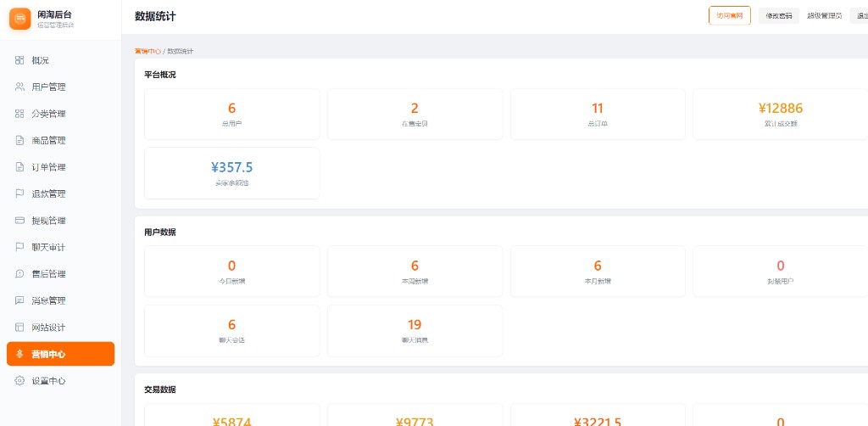The height and width of the screenshot is (426, 868).
Task: Click the 数据统计 page heading
Action: 156,16
